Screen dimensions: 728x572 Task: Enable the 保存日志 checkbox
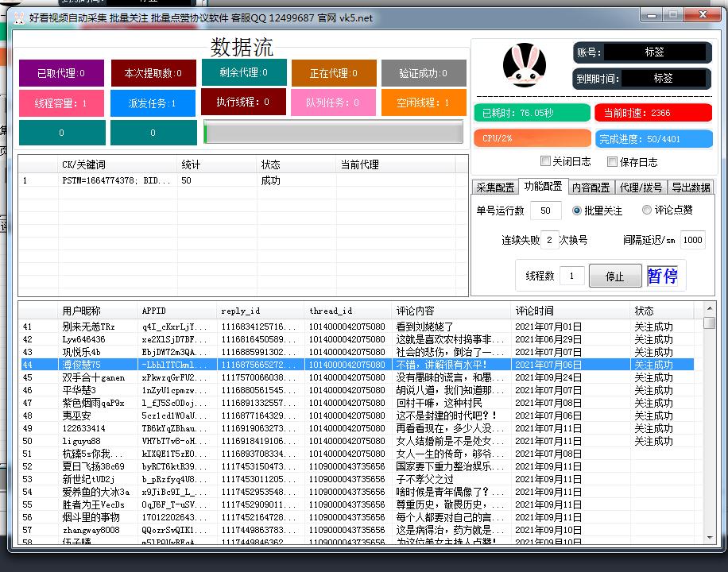pos(611,161)
